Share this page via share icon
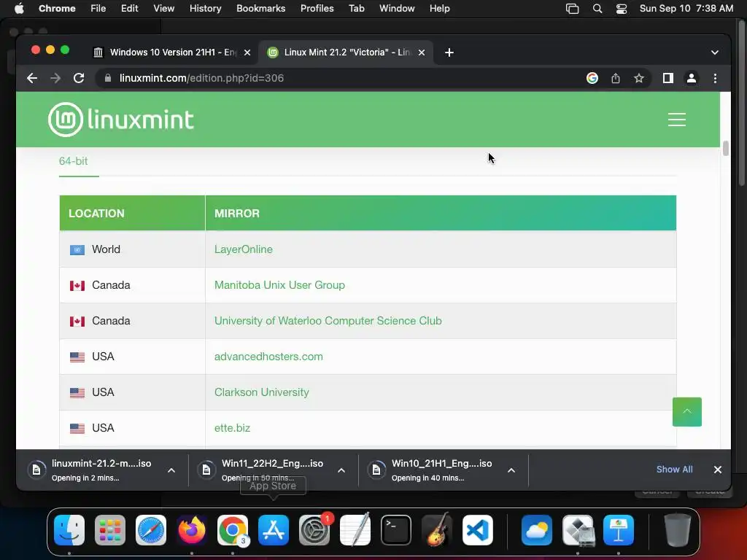Image resolution: width=747 pixels, height=560 pixels. [x=616, y=78]
